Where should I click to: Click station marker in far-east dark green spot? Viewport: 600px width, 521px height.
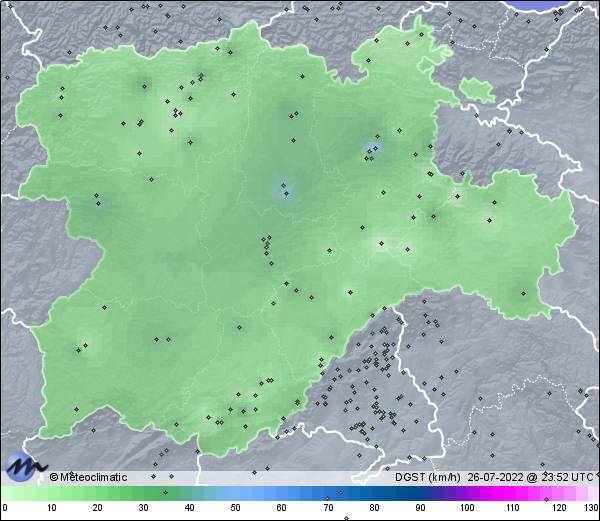pos(523,294)
